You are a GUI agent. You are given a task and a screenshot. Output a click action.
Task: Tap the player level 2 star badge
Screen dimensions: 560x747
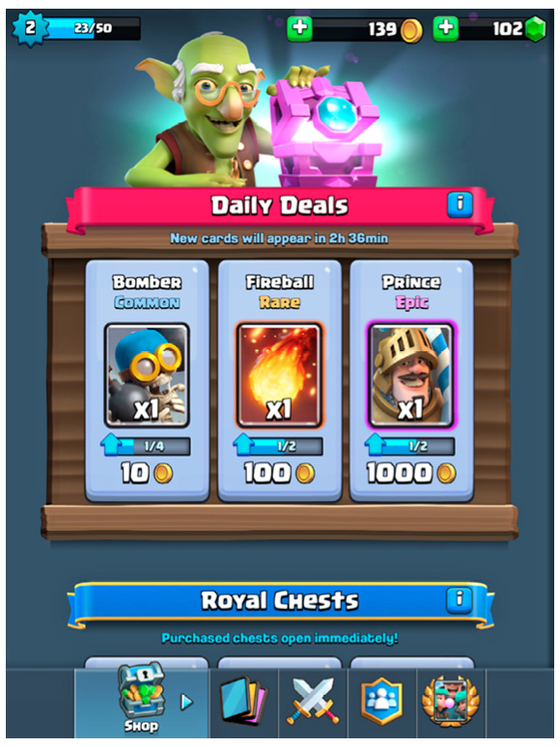(30, 28)
